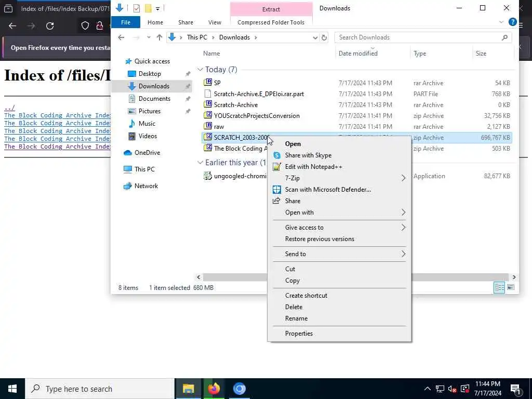Viewport: 532px width, 399px height.
Task: Click the ungoogled-chromium application icon
Action: click(208, 176)
